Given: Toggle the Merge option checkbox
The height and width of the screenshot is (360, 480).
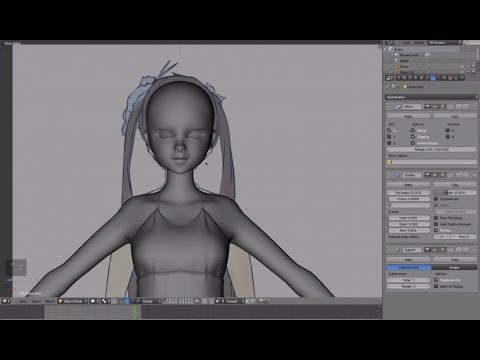Looking at the screenshot, I should click(x=413, y=130).
